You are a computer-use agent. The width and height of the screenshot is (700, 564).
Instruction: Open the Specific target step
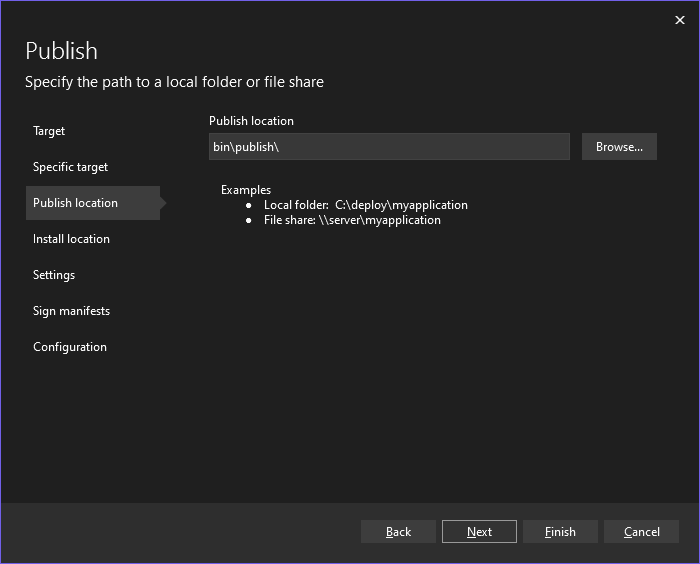70,167
